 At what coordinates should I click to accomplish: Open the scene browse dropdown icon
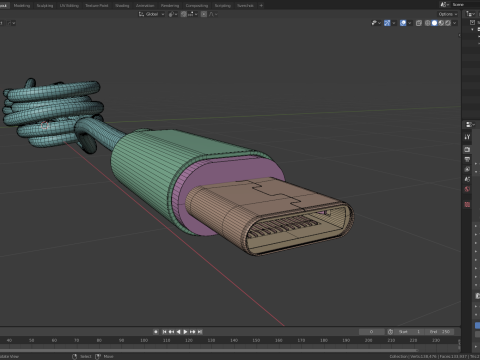pos(444,5)
